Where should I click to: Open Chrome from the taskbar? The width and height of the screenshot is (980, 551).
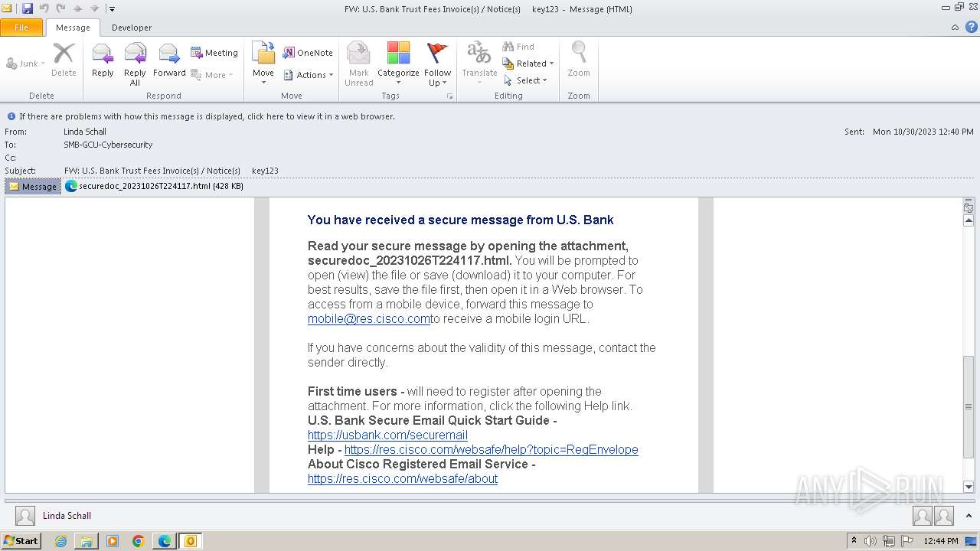coord(139,541)
